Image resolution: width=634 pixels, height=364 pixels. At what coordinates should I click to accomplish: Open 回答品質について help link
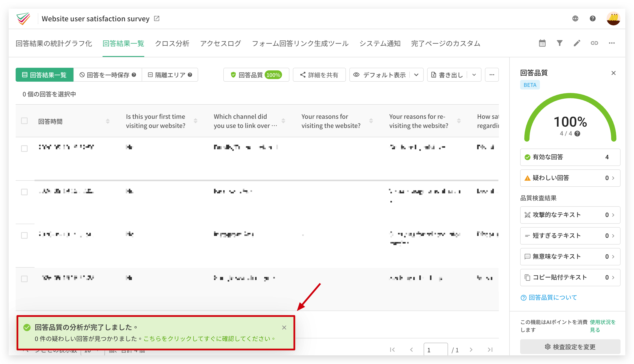click(x=549, y=298)
